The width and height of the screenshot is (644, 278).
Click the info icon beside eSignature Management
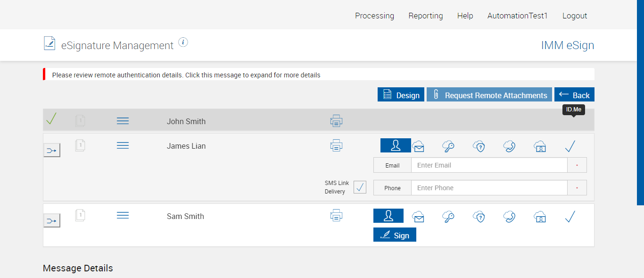pyautogui.click(x=183, y=42)
